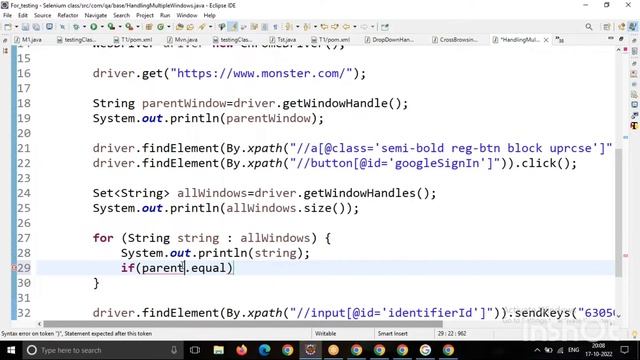Image resolution: width=640 pixels, height=360 pixels.
Task: Maximize the editor area
Action: (621, 38)
